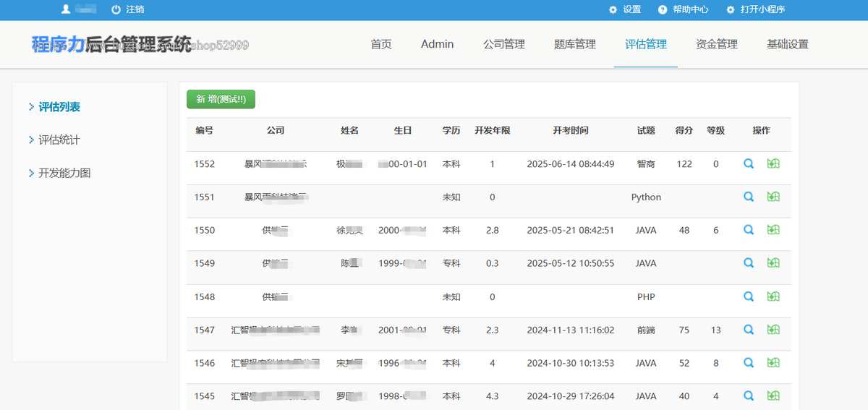
Task: Go to 资金管理 tab
Action: (717, 44)
